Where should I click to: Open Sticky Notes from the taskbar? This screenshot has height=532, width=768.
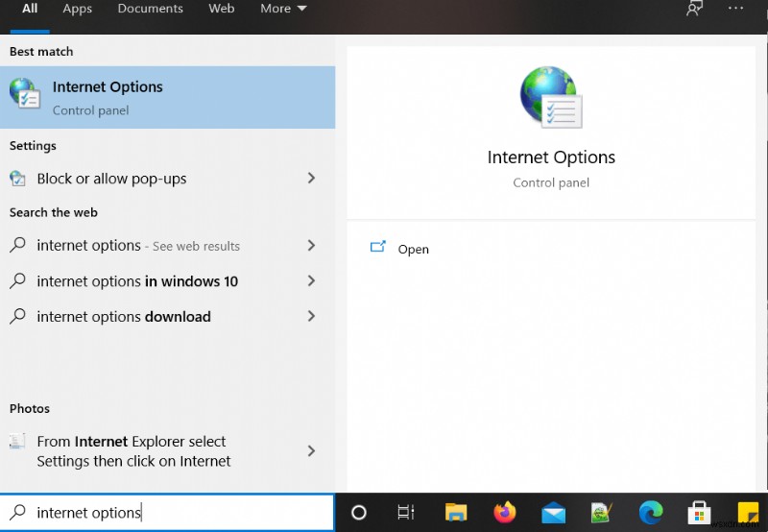748,514
